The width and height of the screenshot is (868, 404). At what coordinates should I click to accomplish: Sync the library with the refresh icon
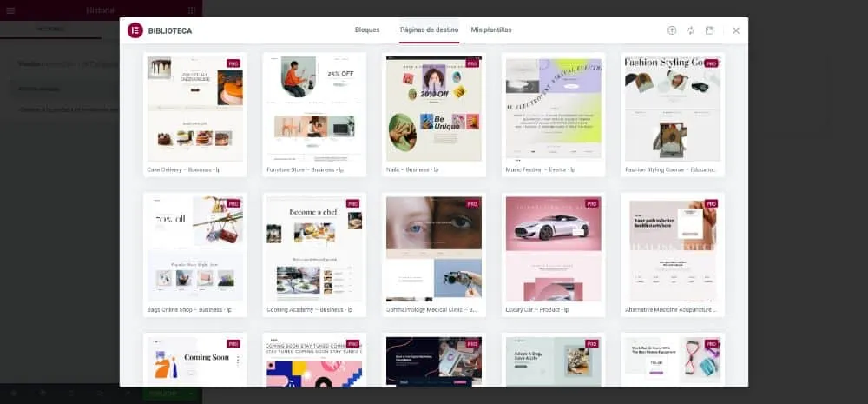691,30
